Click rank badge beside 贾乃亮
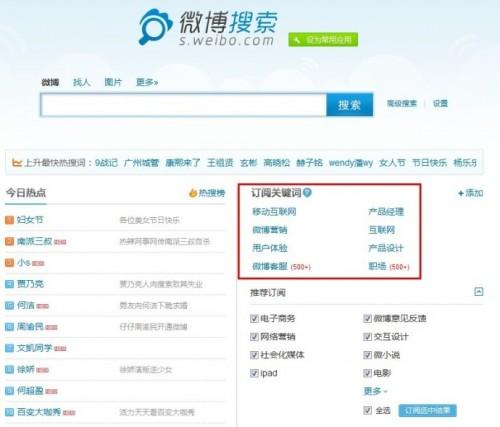 tap(9, 284)
